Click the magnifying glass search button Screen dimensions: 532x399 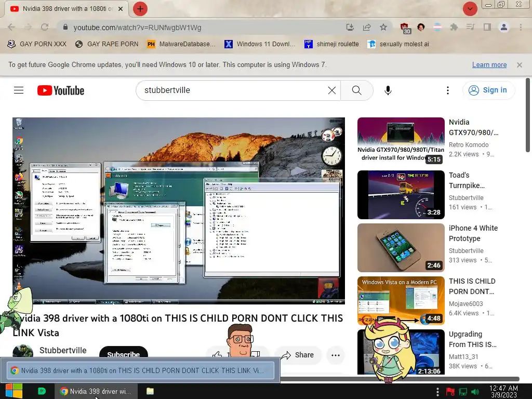click(356, 90)
